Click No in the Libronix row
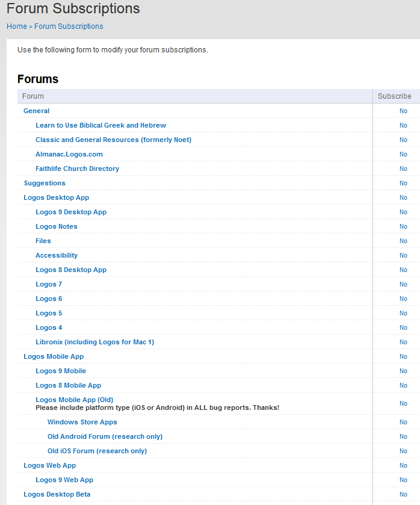The width and height of the screenshot is (420, 505). pos(403,342)
